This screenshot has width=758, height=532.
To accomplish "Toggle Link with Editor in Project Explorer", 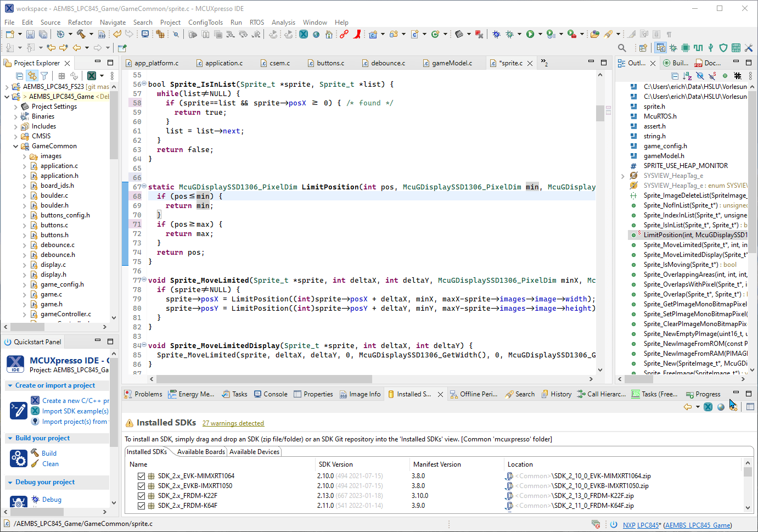I will [32, 76].
